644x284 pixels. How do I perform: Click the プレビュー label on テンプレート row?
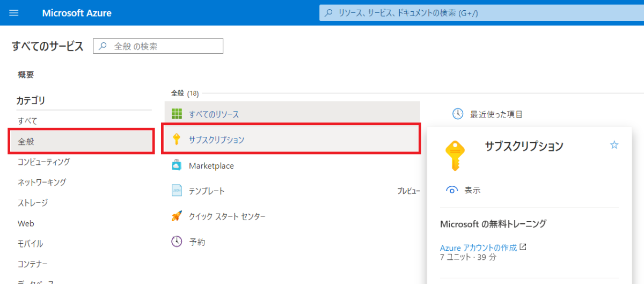tap(408, 191)
